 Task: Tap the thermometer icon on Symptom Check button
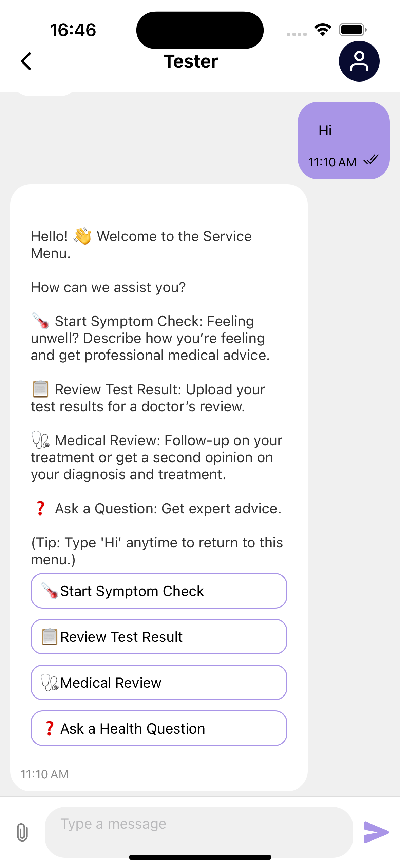(50, 591)
